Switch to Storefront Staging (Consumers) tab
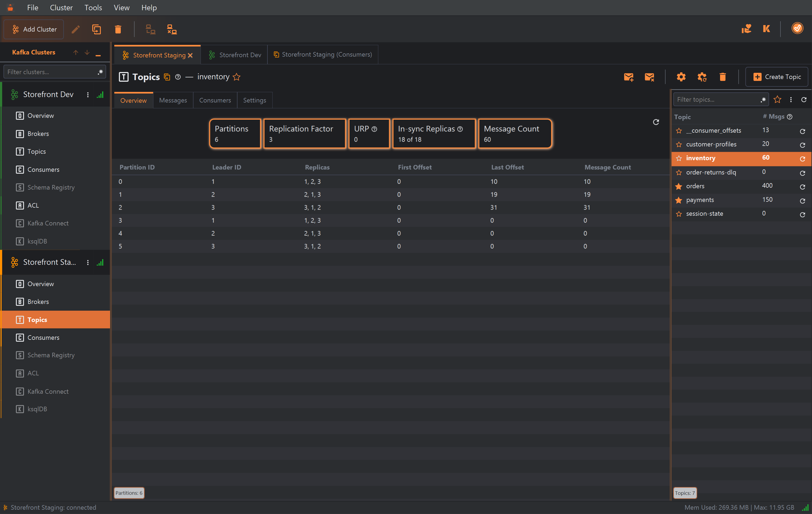812x514 pixels. tap(323, 55)
